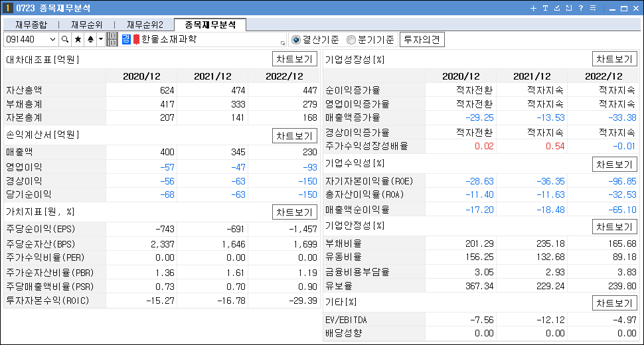This screenshot has height=345, width=644.
Task: Select the 종목재무분석 tab
Action: click(x=210, y=25)
